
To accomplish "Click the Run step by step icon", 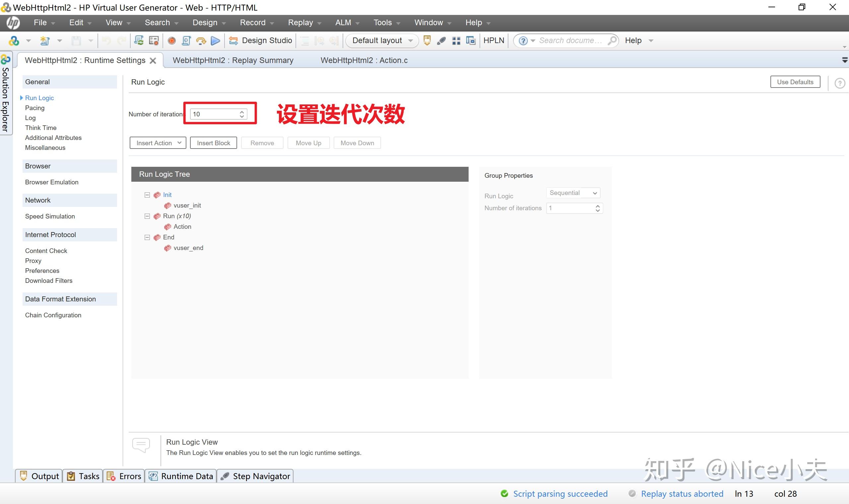I will 201,41.
